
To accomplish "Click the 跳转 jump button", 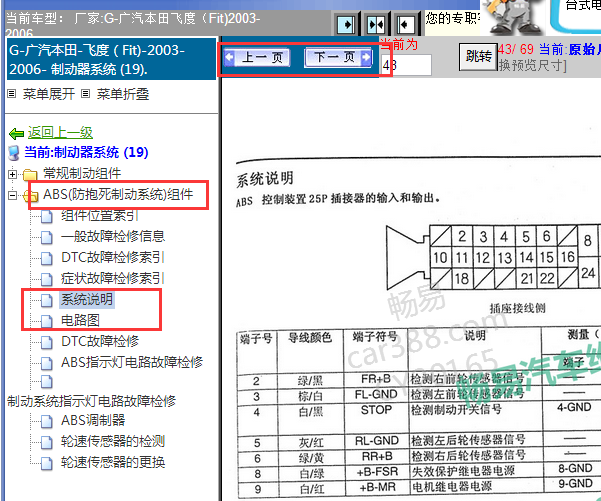I will 478,57.
